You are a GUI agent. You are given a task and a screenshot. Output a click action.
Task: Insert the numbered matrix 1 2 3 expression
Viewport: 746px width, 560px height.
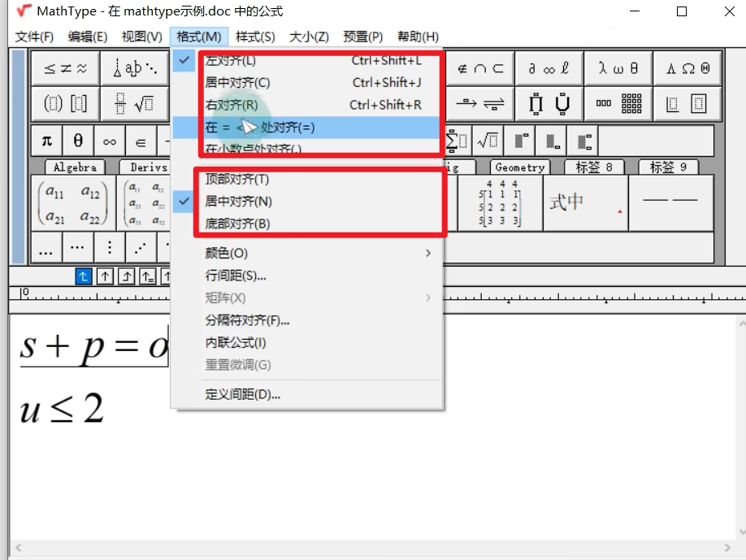[x=500, y=203]
